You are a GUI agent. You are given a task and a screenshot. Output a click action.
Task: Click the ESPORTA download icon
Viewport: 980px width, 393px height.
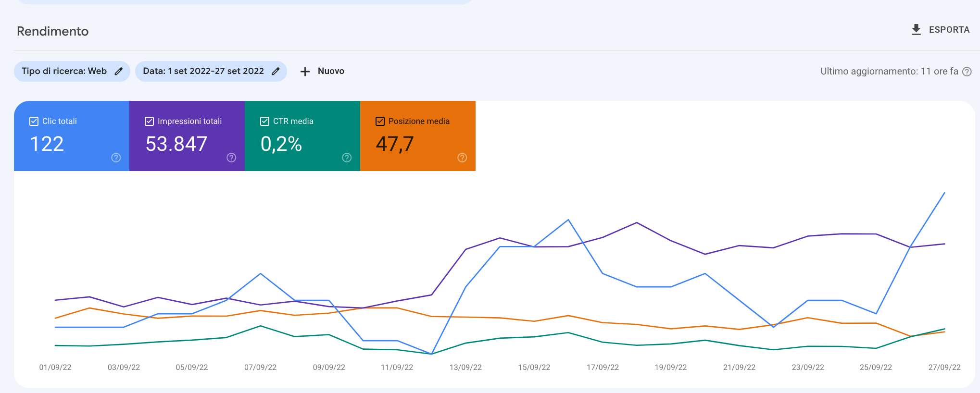click(x=916, y=30)
